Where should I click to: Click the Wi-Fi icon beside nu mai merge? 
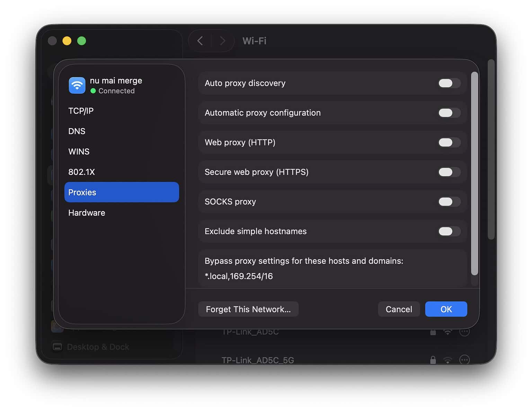pos(77,85)
